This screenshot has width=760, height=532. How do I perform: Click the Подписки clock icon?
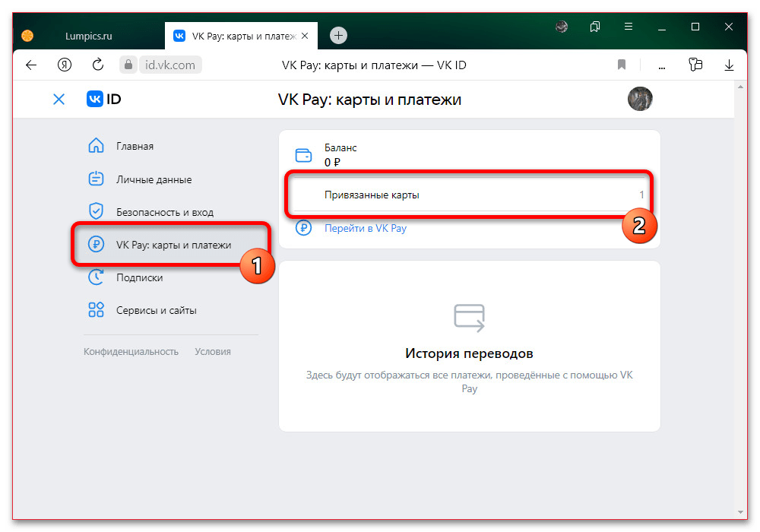pos(96,277)
